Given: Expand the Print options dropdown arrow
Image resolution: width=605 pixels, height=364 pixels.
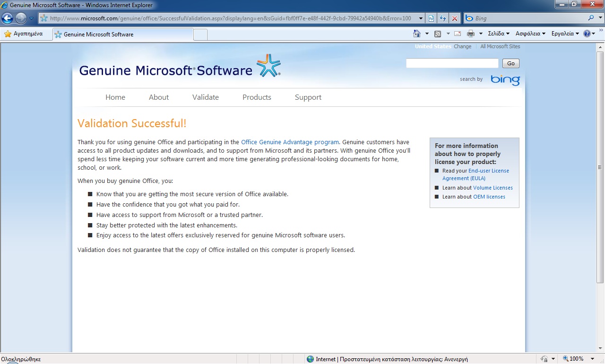Looking at the screenshot, I should tap(481, 34).
